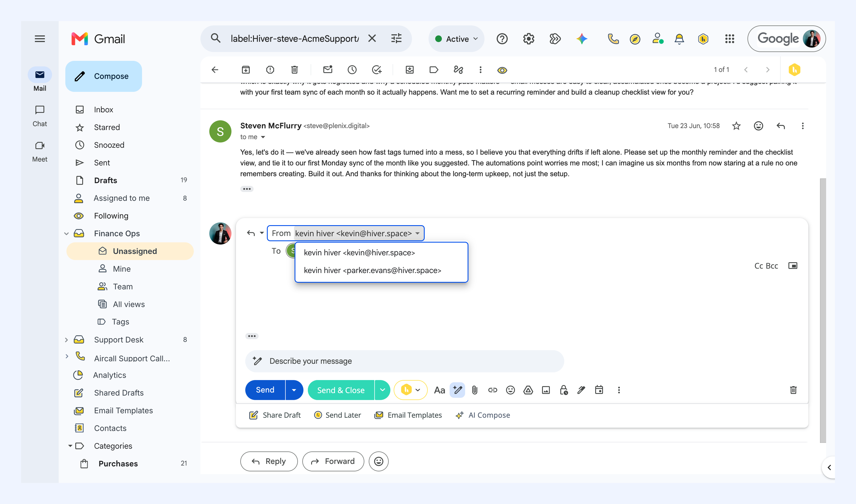The height and width of the screenshot is (504, 856).
Task: Open More options in the conversation toolbar
Action: (481, 70)
